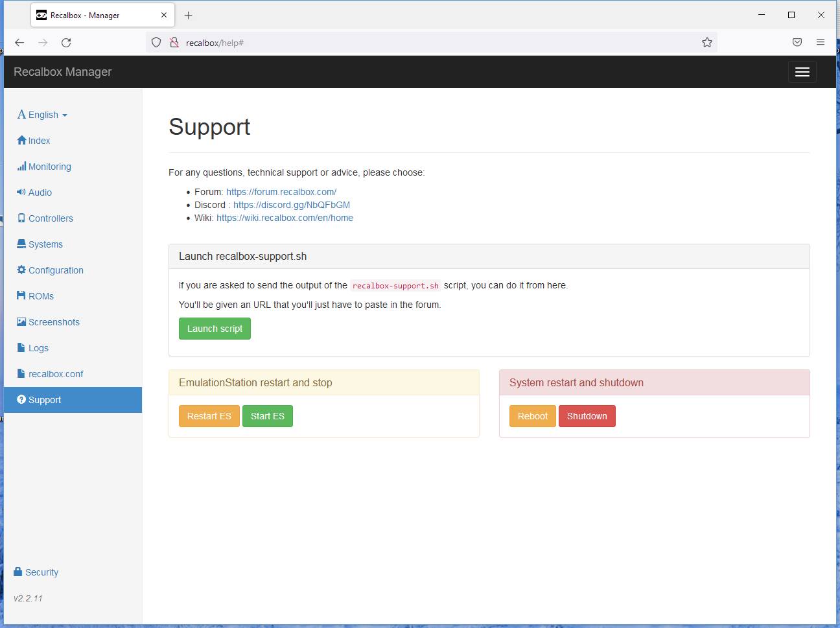
Task: Click the System restart and shutdown header
Action: coord(655,382)
